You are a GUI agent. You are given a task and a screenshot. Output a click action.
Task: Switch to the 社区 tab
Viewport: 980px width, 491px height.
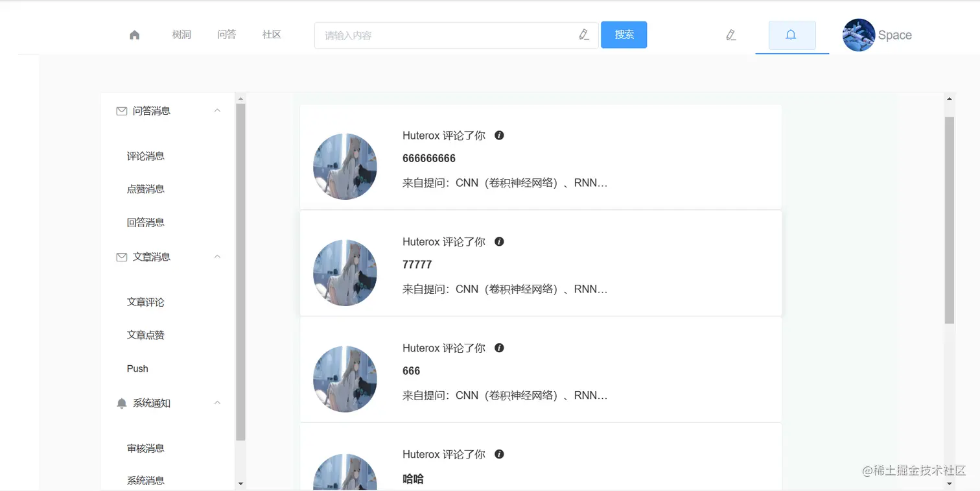[272, 35]
